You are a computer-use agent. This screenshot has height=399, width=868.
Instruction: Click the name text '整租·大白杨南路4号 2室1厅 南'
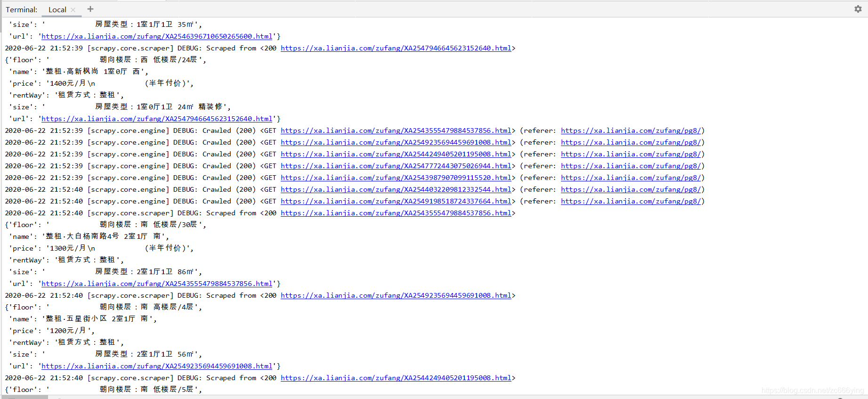click(103, 236)
